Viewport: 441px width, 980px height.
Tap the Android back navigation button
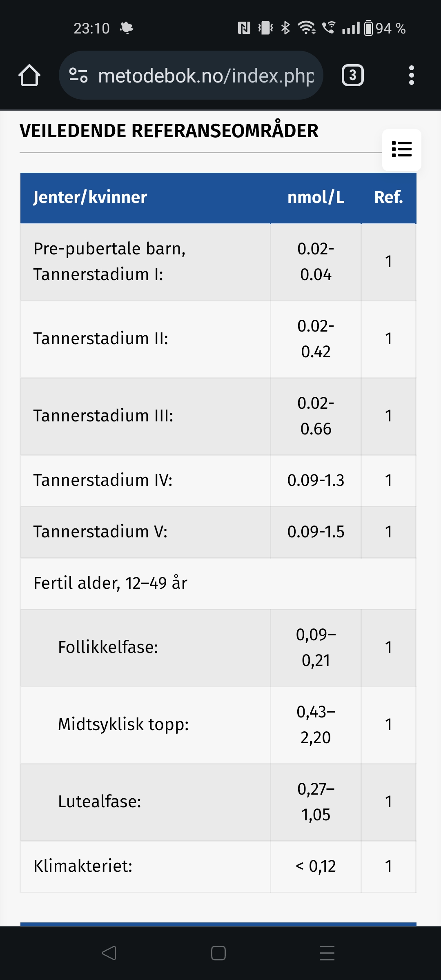[109, 953]
